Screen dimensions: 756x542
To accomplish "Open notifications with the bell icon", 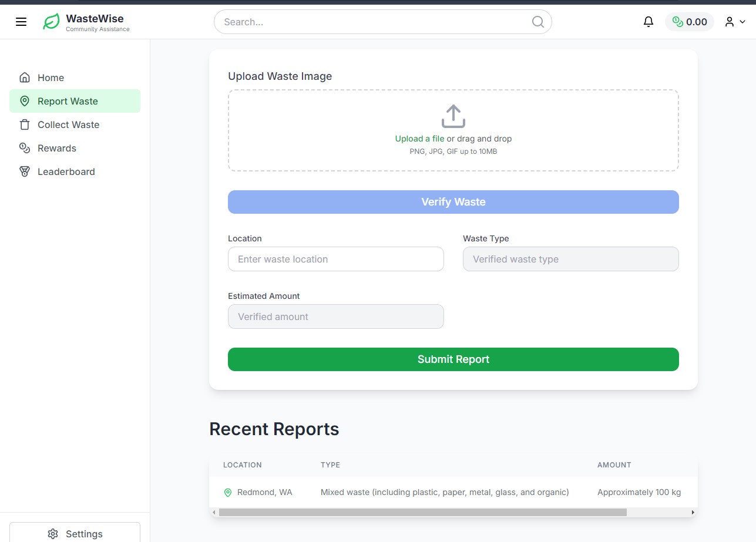I will pyautogui.click(x=648, y=21).
